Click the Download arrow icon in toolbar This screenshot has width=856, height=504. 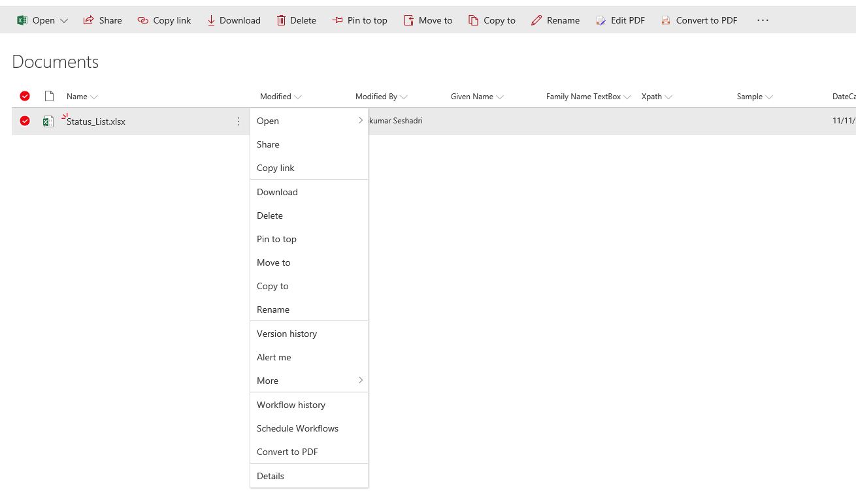click(211, 20)
